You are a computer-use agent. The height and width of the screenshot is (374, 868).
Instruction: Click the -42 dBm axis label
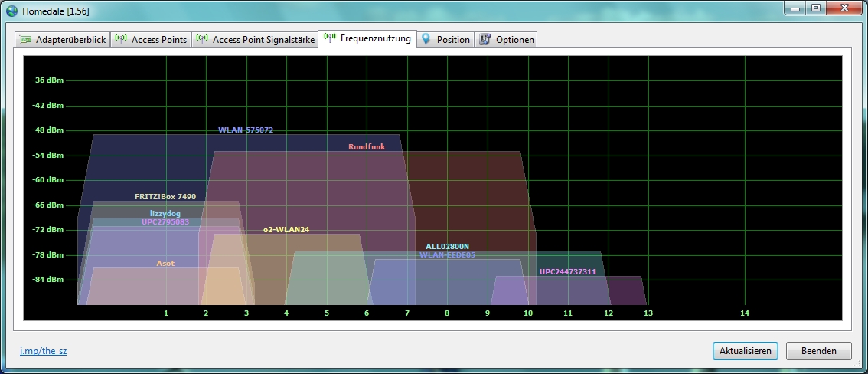(48, 105)
